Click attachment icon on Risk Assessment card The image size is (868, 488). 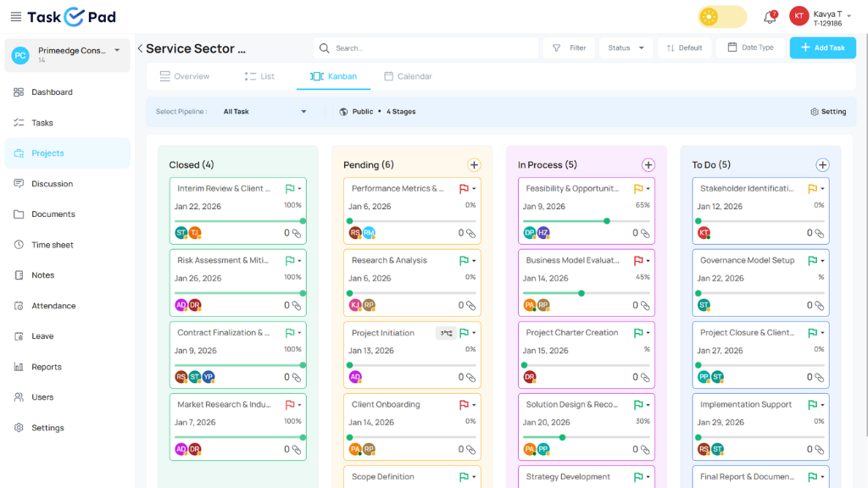point(297,305)
